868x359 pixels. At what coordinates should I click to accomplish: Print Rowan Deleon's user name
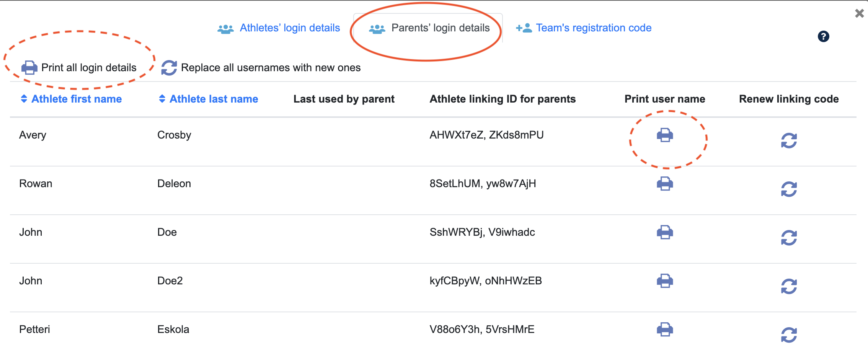point(665,184)
